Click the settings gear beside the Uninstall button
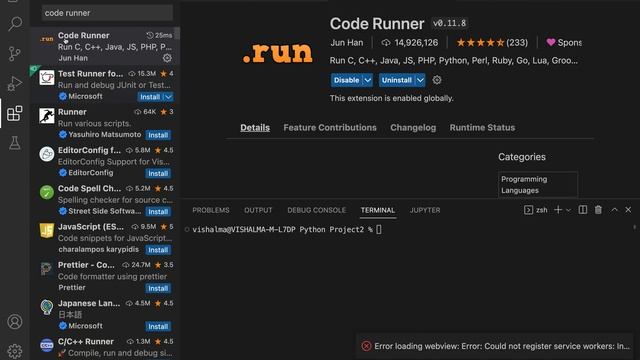This screenshot has width=640, height=360. click(437, 80)
